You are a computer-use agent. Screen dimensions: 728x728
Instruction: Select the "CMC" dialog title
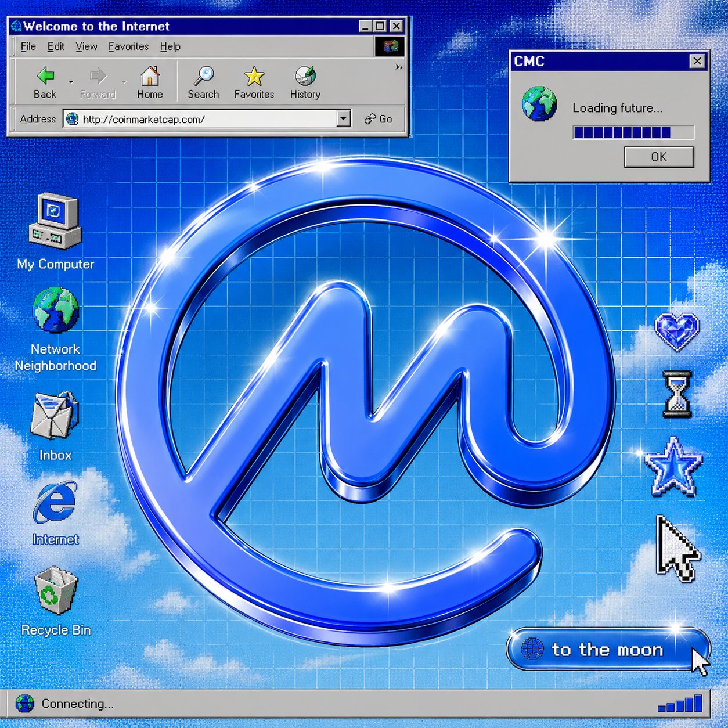(x=529, y=62)
